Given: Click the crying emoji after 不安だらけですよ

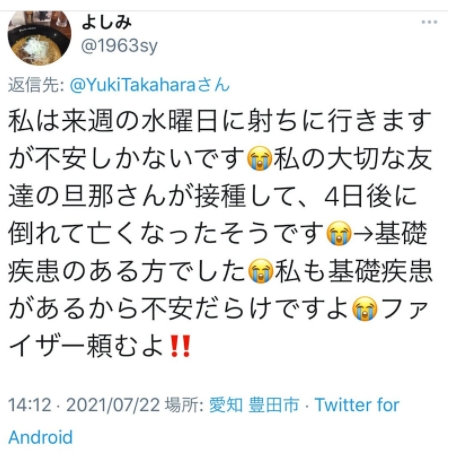Looking at the screenshot, I should 365,308.
